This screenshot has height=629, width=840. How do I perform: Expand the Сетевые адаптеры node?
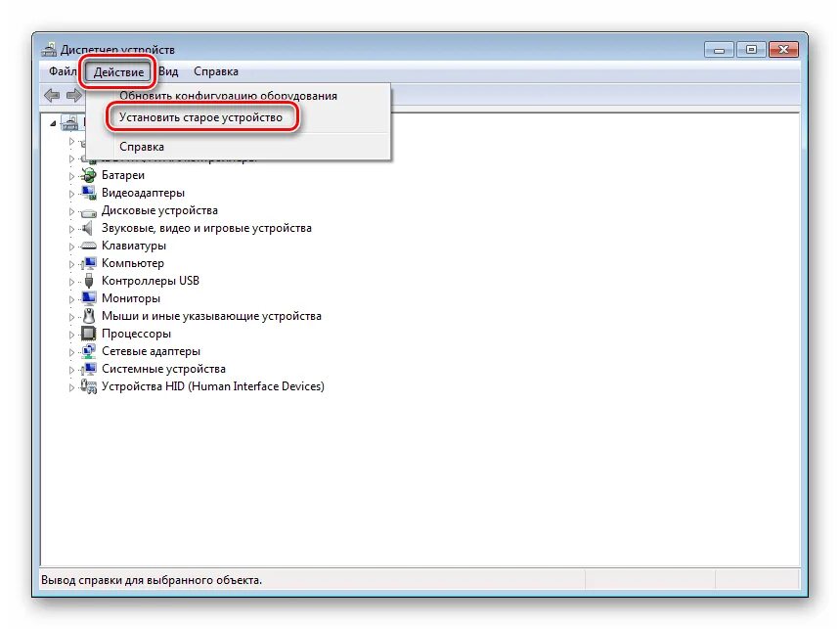(x=71, y=352)
